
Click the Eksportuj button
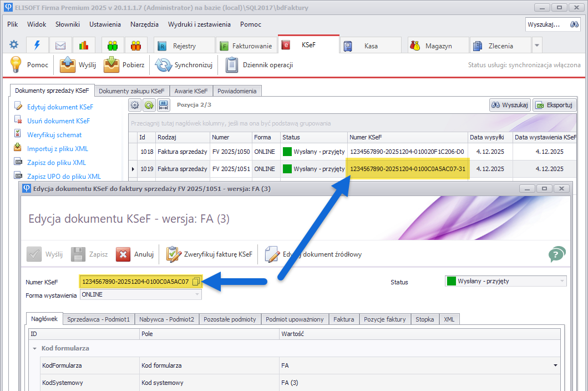point(554,105)
